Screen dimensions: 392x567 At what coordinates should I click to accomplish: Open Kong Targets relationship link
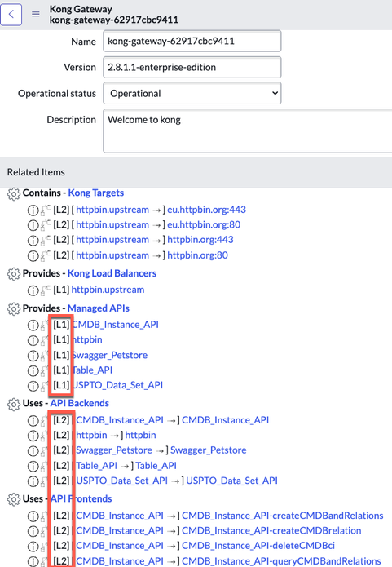tap(95, 193)
